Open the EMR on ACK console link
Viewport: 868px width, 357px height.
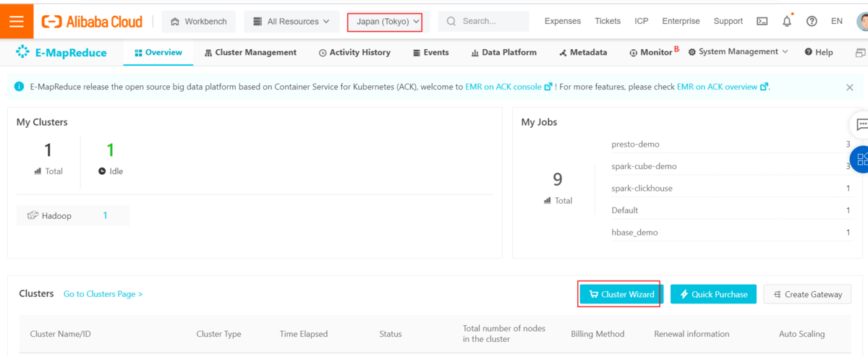click(509, 87)
